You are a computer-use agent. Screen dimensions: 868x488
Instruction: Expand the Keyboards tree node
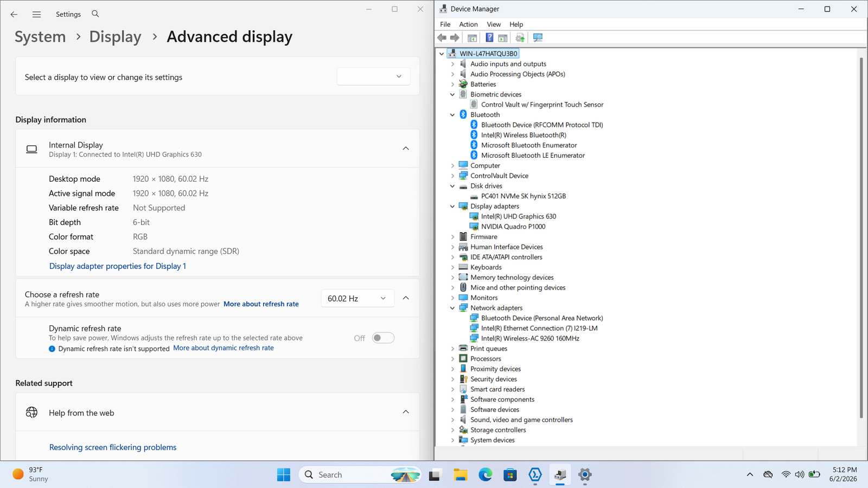click(x=452, y=267)
